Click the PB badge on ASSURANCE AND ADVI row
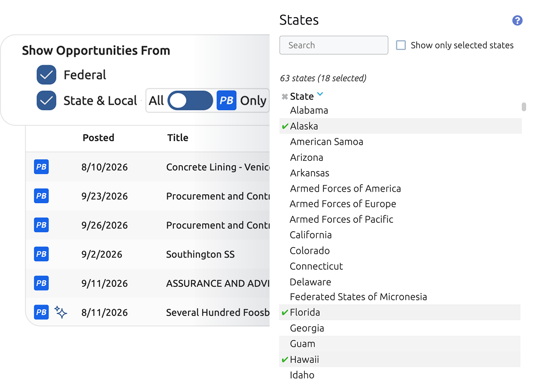 41,283
